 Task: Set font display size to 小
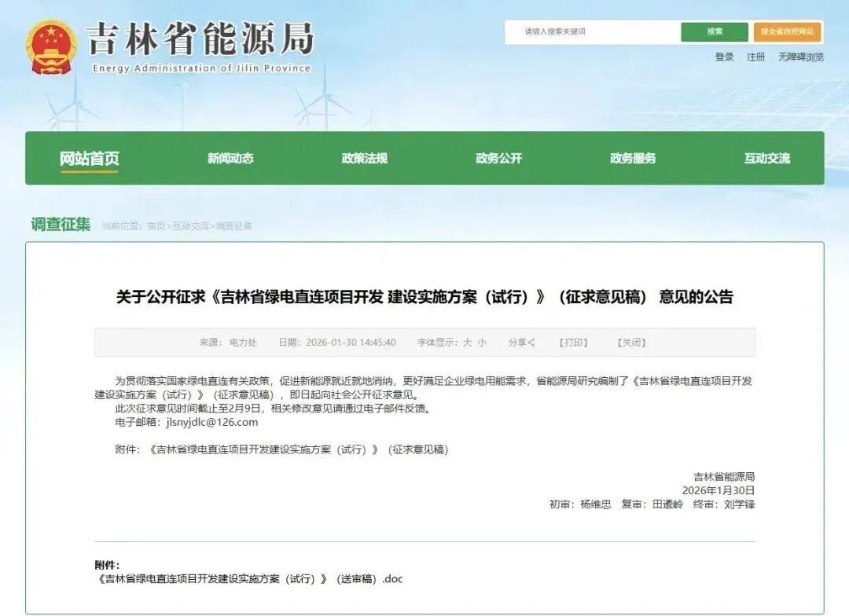pyautogui.click(x=482, y=343)
